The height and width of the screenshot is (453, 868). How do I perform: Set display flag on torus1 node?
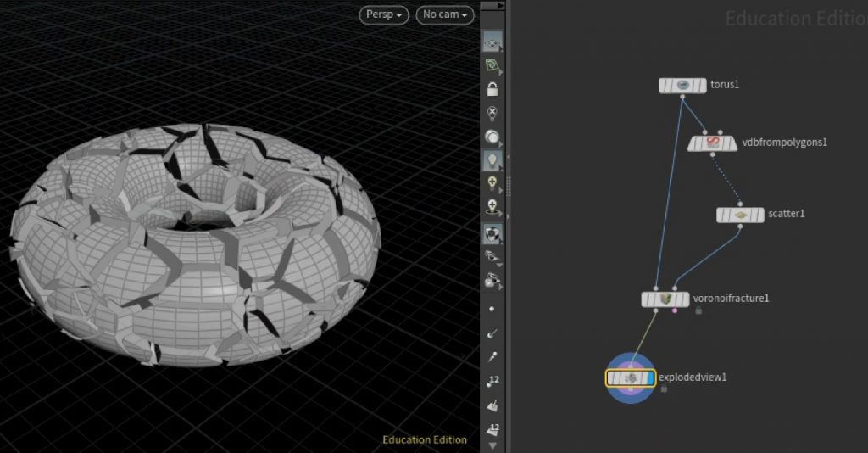(x=702, y=86)
